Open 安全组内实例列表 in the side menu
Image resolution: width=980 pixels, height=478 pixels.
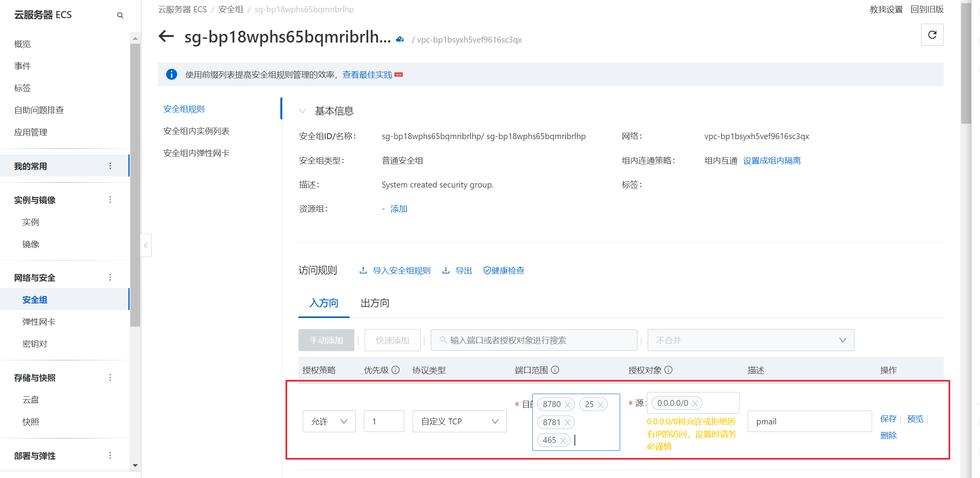click(196, 131)
